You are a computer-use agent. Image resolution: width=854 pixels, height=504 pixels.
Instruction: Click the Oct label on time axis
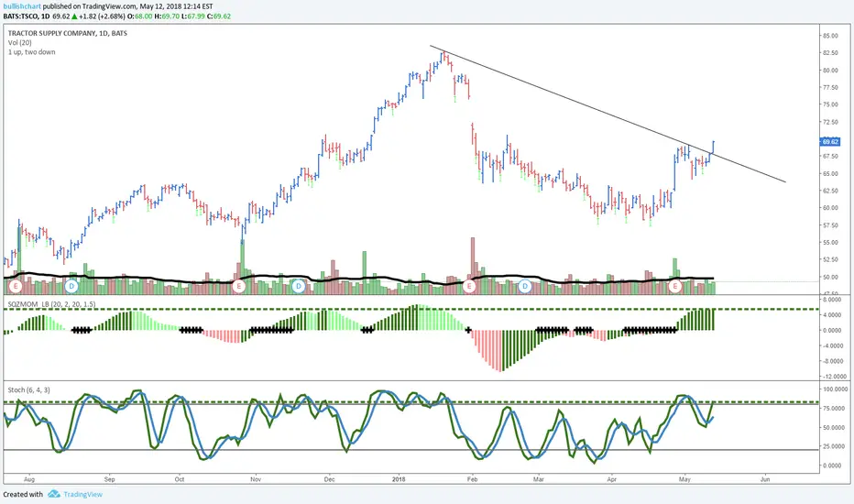(180, 479)
